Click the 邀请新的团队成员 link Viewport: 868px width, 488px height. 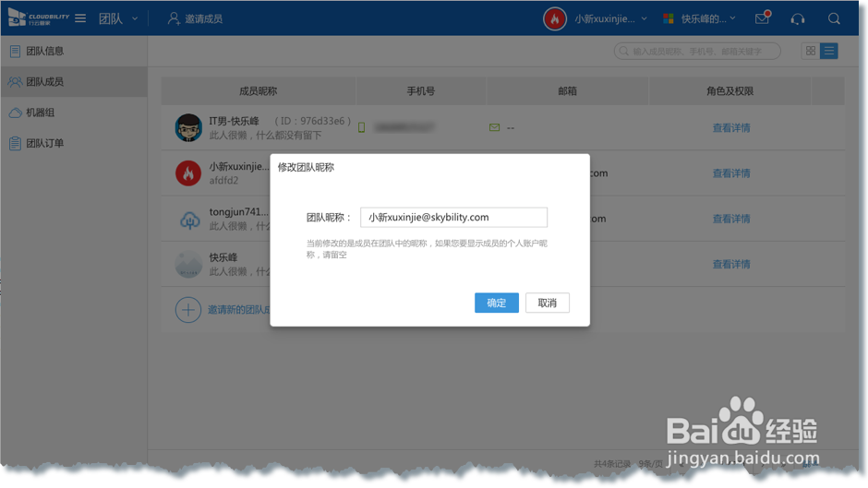click(239, 310)
